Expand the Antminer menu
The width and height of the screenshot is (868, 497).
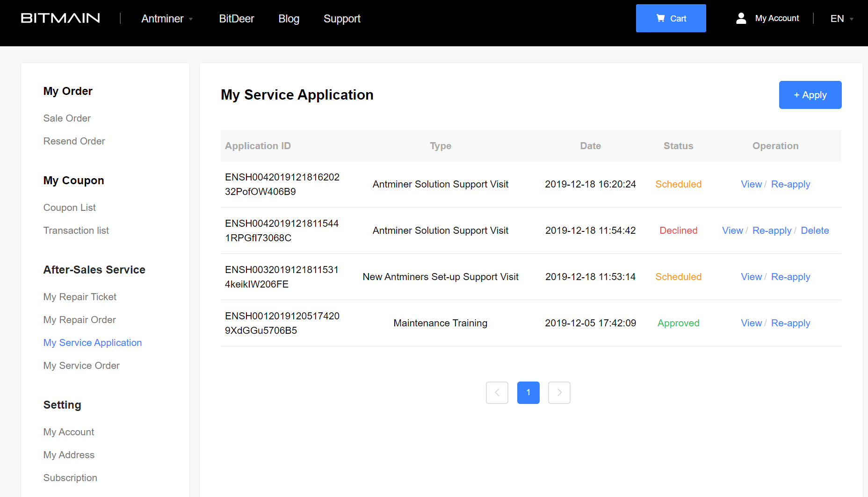click(166, 19)
